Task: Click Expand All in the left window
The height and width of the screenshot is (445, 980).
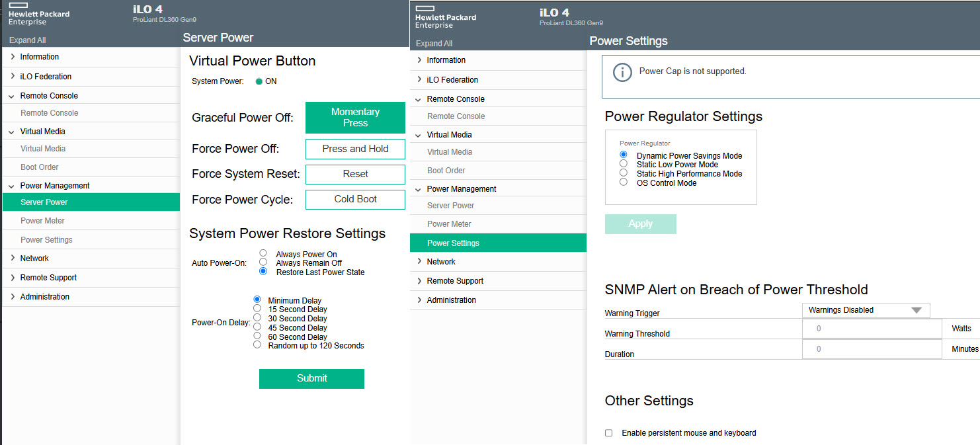Action: click(28, 40)
